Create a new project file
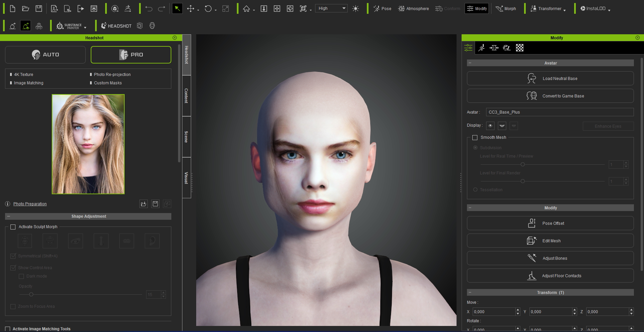The image size is (644, 332). tap(12, 9)
